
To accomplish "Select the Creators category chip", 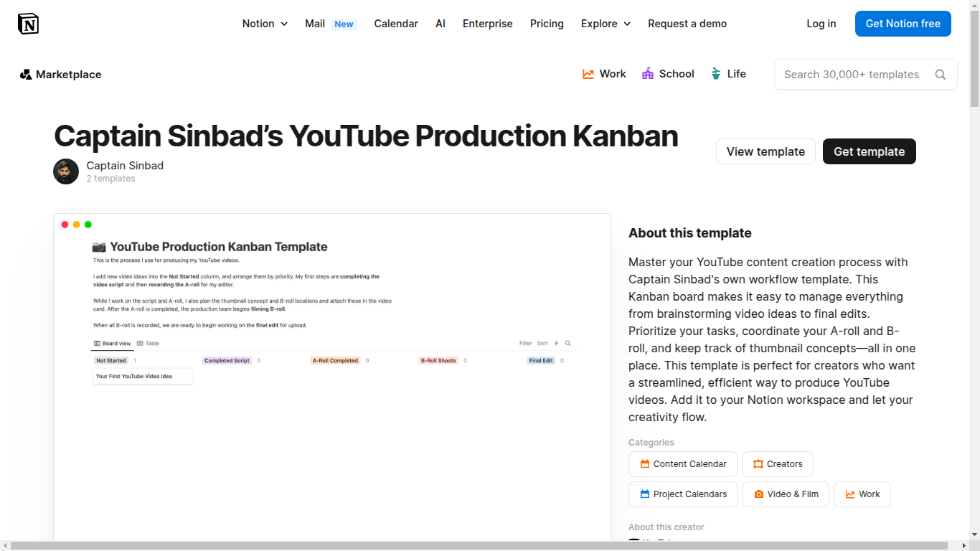I will click(x=778, y=464).
